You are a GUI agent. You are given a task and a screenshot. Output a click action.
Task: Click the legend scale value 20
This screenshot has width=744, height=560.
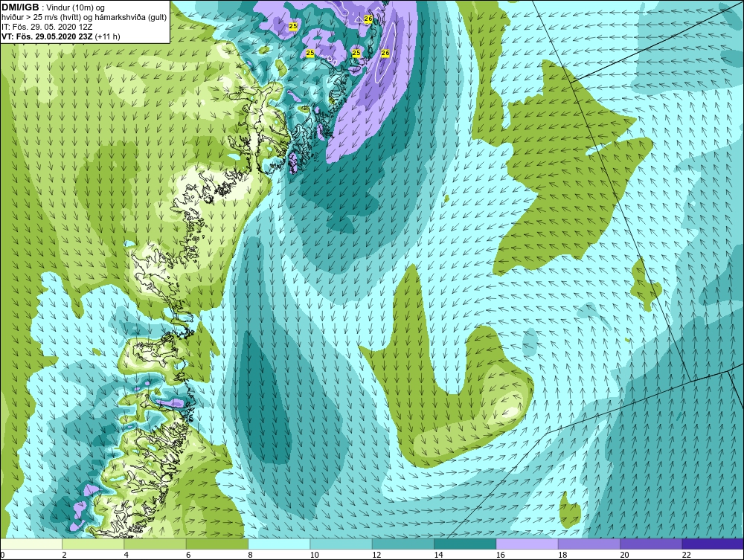tap(625, 556)
